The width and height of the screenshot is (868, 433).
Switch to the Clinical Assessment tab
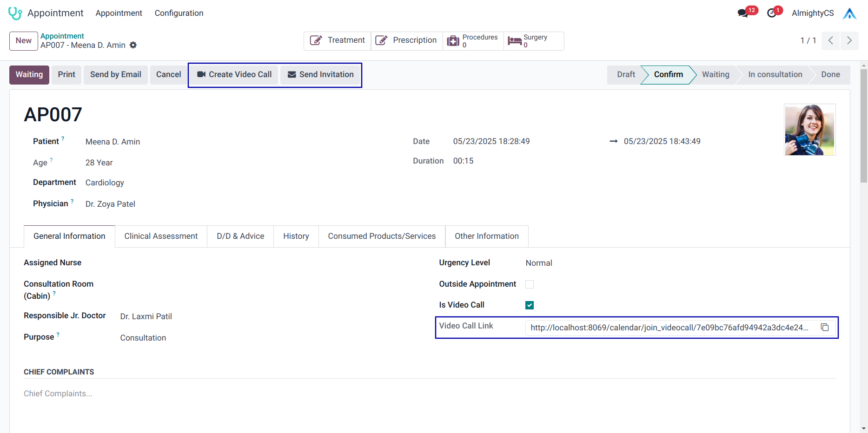161,236
